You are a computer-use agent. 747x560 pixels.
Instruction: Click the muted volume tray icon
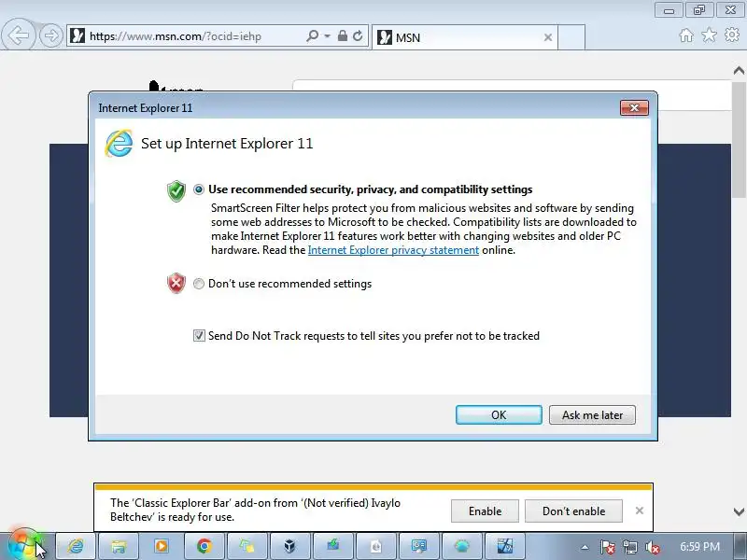click(x=652, y=547)
